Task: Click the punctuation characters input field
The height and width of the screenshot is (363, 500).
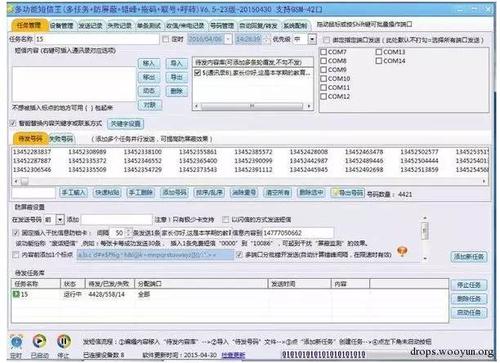Action: pyautogui.click(x=155, y=255)
